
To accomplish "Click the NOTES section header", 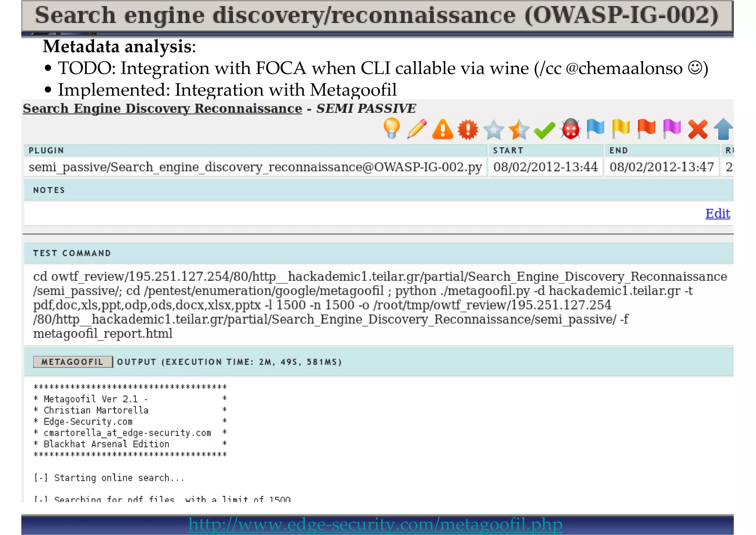I will [x=379, y=190].
